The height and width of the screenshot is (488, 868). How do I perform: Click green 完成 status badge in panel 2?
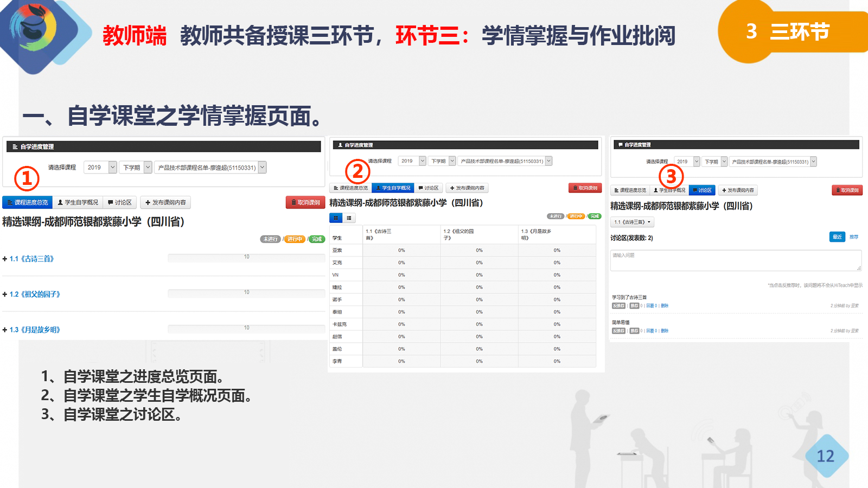coord(595,216)
